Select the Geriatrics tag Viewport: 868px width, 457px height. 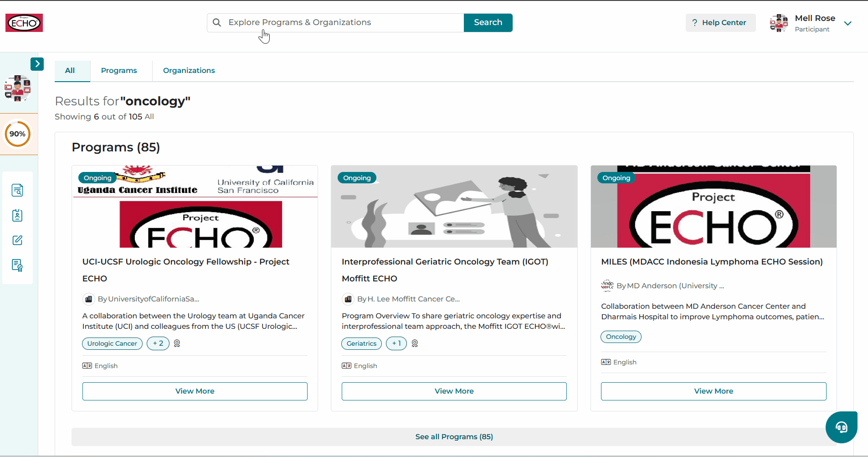(x=362, y=343)
